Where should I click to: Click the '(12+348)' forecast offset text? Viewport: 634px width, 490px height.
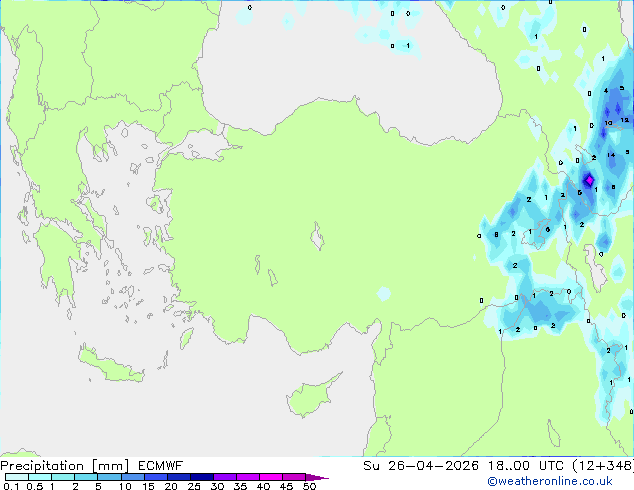[603, 466]
